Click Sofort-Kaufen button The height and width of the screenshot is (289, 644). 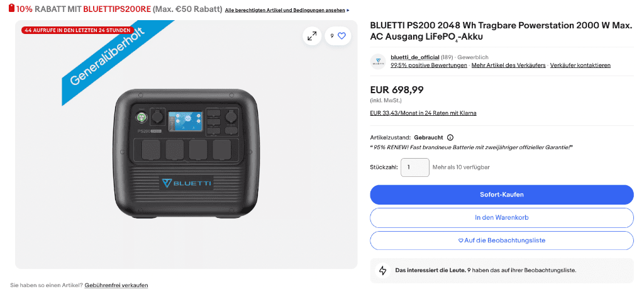tap(502, 195)
